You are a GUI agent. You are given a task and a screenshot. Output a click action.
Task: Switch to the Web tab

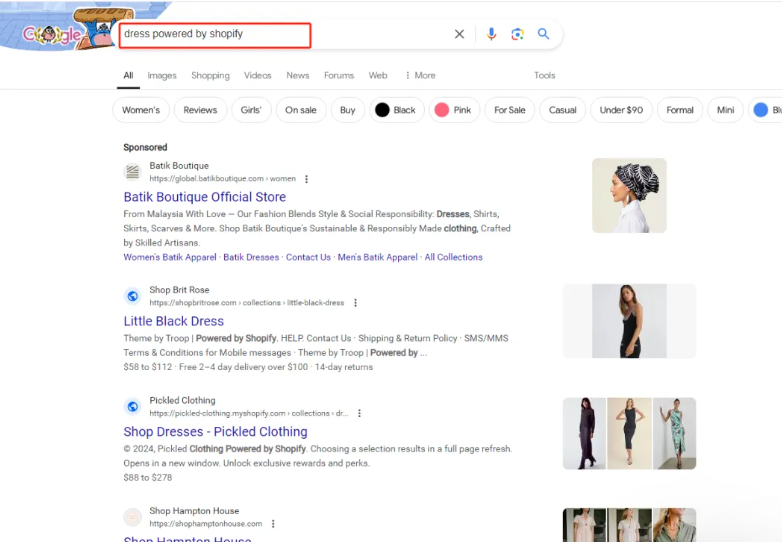pyautogui.click(x=378, y=75)
